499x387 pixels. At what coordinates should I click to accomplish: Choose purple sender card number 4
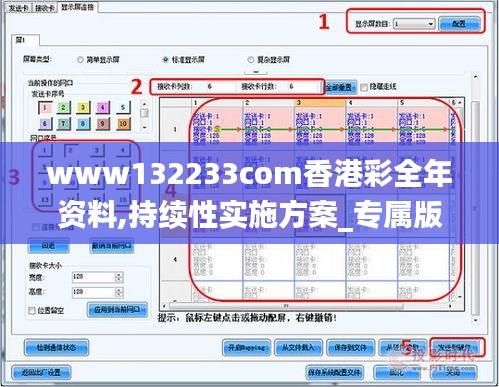[103, 107]
